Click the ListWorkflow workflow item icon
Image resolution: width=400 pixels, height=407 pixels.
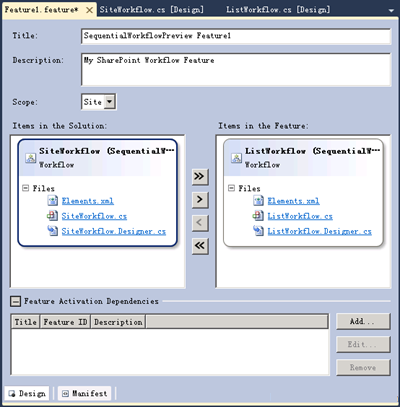[x=236, y=158]
